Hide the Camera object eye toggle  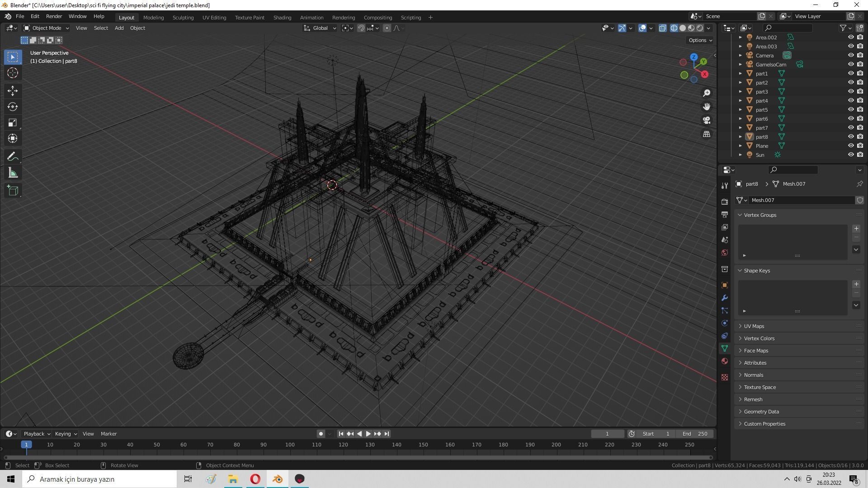tap(851, 56)
